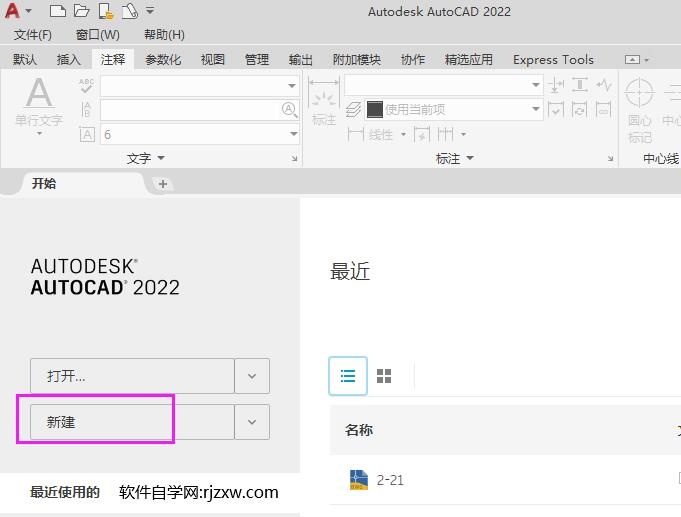Click the 标注 dimension tool icon
Viewport: 681px width, 517px height.
click(x=324, y=102)
